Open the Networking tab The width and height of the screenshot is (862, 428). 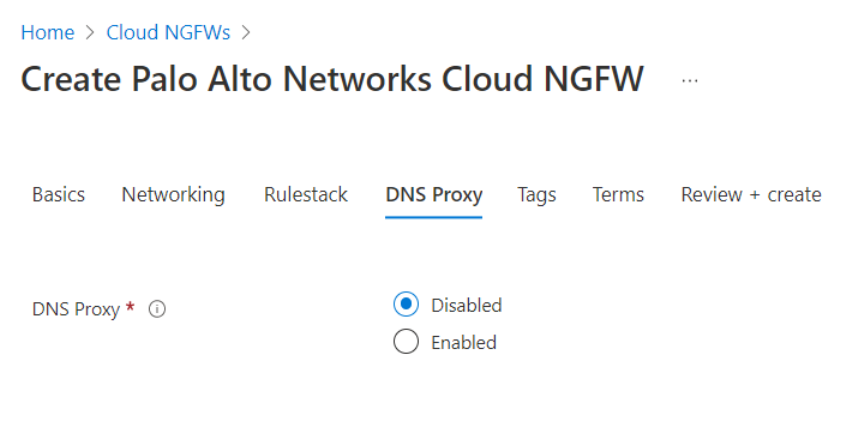click(x=173, y=195)
